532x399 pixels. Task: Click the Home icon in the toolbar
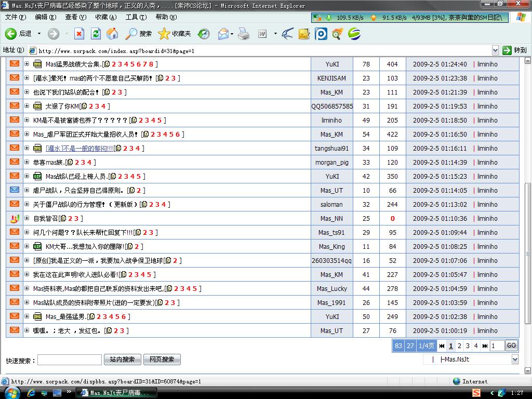tap(112, 34)
